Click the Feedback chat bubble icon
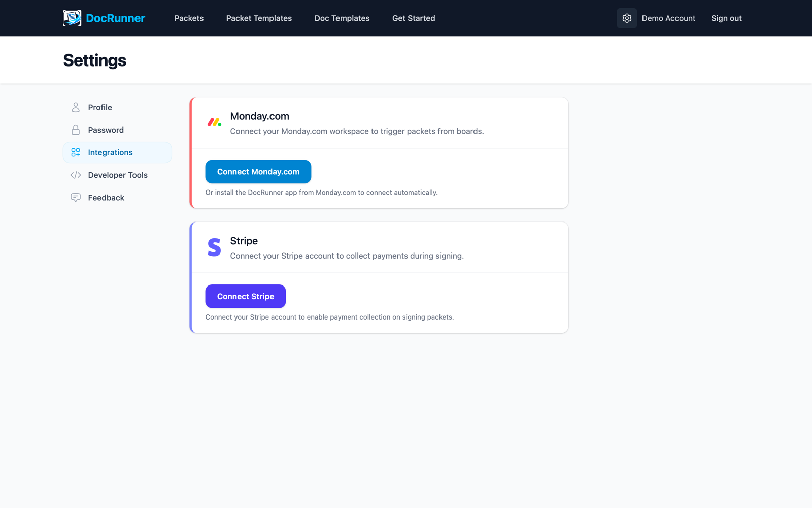The width and height of the screenshot is (812, 508). tap(76, 198)
